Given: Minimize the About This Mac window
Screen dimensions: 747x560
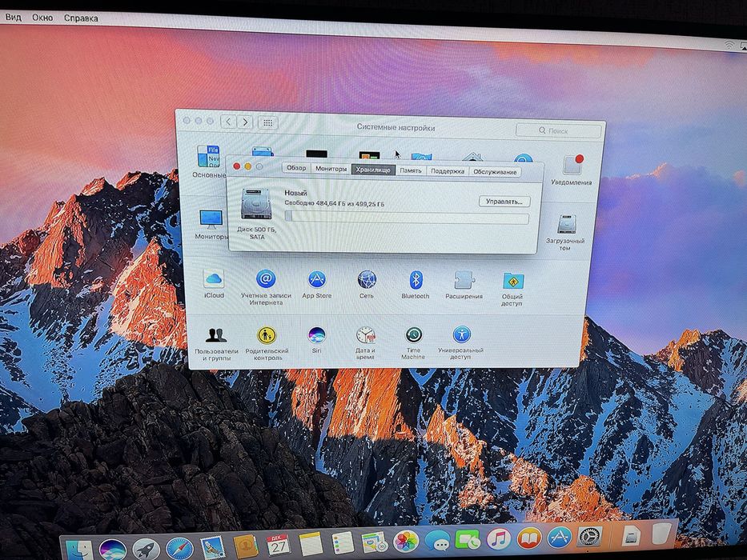Looking at the screenshot, I should coord(247,166).
